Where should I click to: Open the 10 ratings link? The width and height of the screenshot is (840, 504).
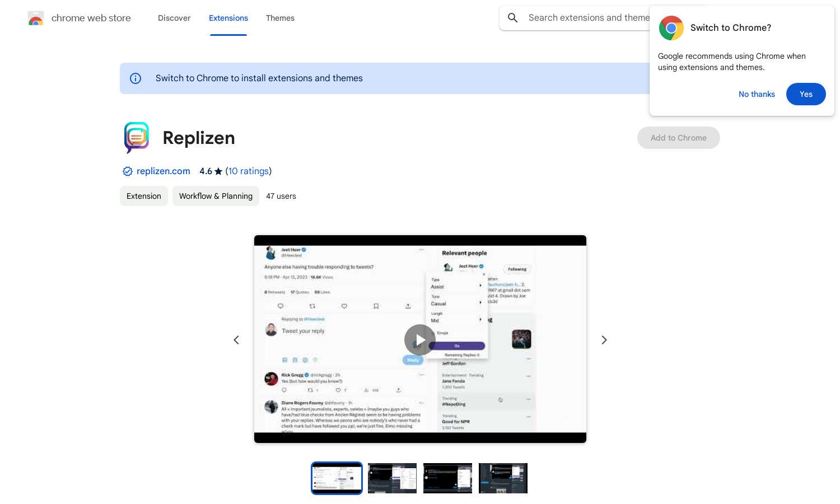pos(249,171)
